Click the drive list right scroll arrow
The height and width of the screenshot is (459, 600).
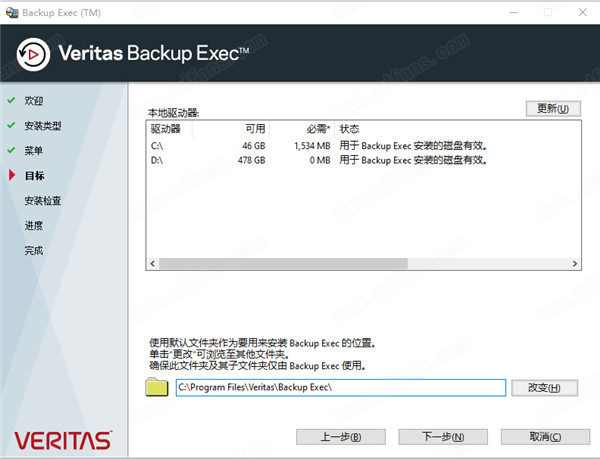(574, 264)
